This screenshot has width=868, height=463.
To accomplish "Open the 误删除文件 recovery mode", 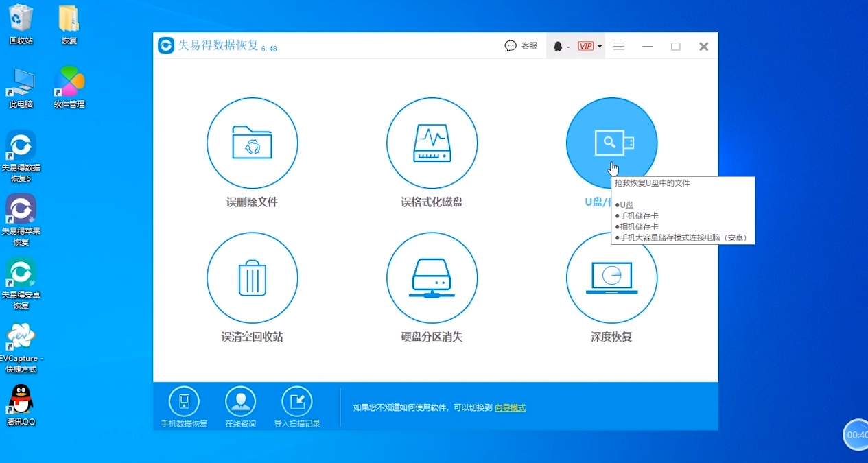I will coord(252,143).
